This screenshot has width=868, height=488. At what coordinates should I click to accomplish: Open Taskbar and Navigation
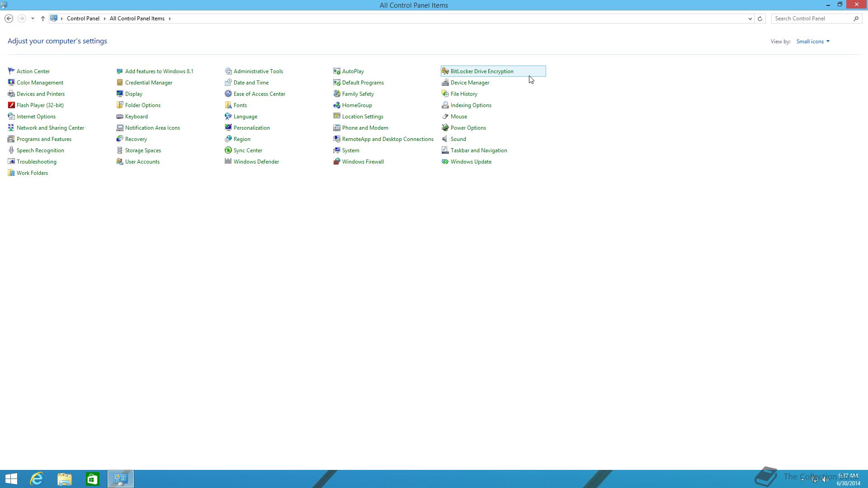[479, 150]
